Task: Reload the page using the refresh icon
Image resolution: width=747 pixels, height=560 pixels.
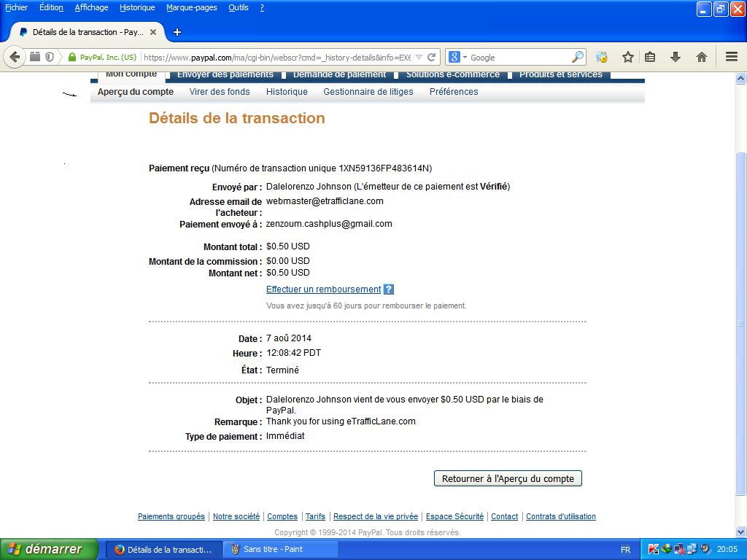Action: 432,57
